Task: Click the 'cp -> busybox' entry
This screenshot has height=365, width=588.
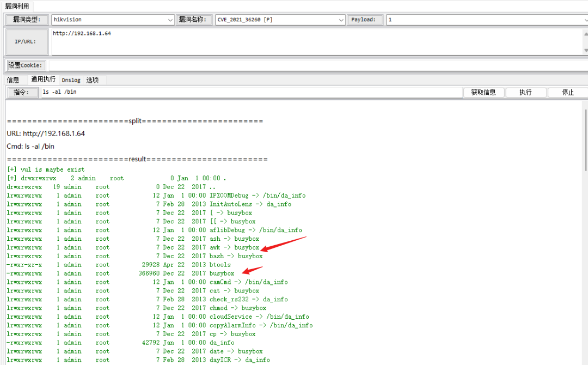Action: [x=232, y=333]
